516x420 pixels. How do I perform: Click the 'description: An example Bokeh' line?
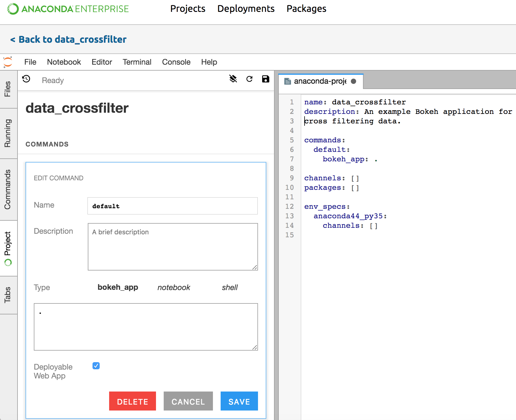pyautogui.click(x=408, y=112)
